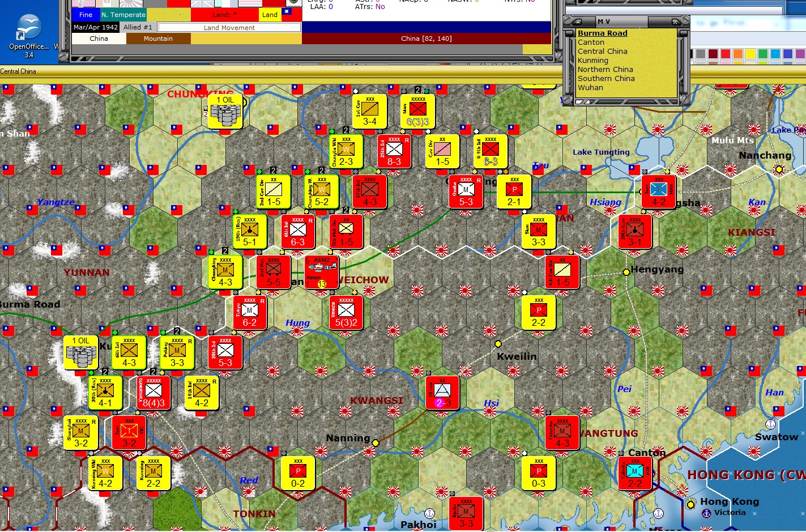This screenshot has height=532, width=806.
Task: Select the 27th Inf 4-3 red counter
Action: pos(370,191)
